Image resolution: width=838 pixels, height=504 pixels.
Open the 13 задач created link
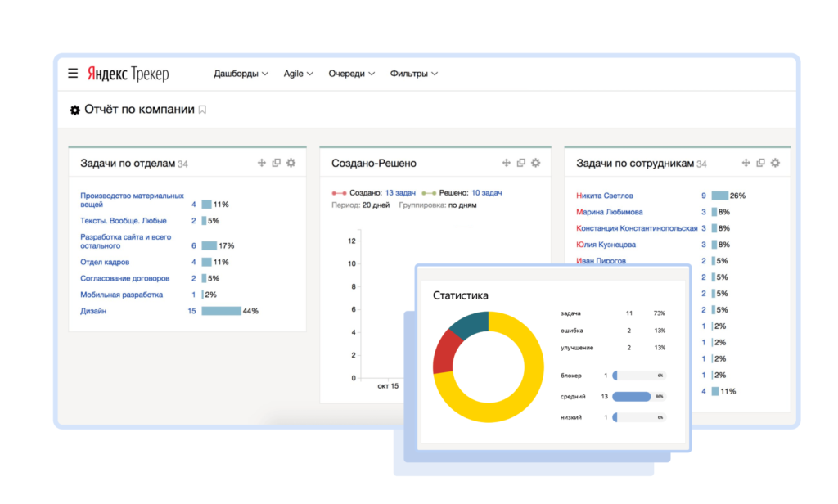pos(400,192)
